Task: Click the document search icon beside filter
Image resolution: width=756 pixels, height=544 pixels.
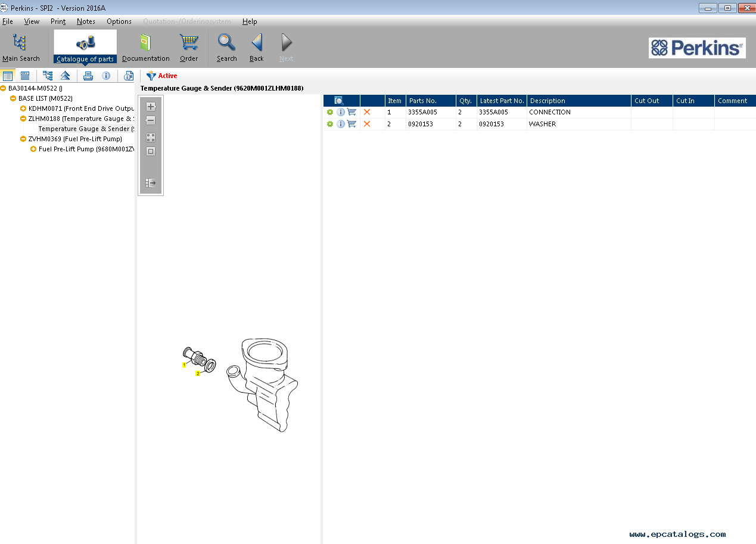Action: (128, 76)
